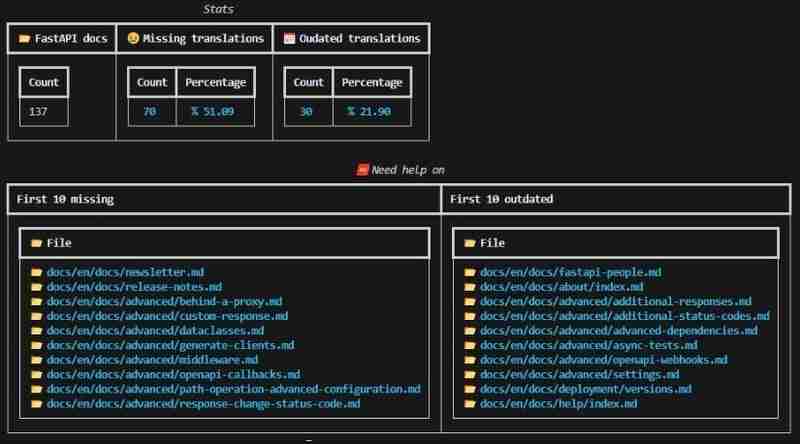800x444 pixels.
Task: Select path docs/en/docs/advanced/settings.md
Action: click(580, 375)
